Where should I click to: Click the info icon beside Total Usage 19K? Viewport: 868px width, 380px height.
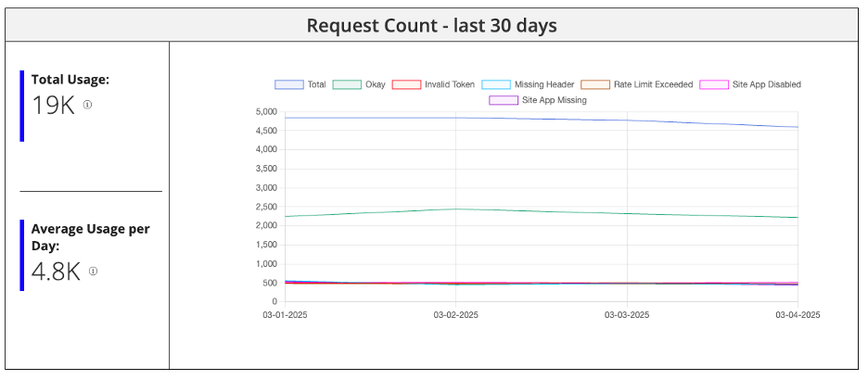coord(87,105)
